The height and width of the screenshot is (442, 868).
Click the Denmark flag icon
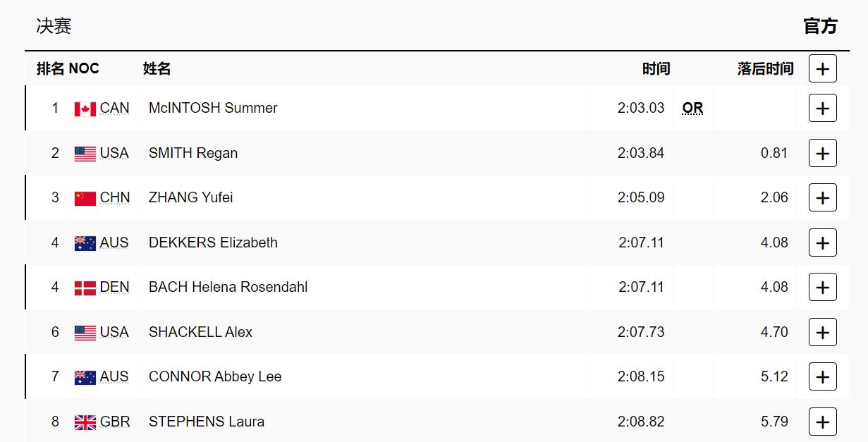(x=85, y=288)
